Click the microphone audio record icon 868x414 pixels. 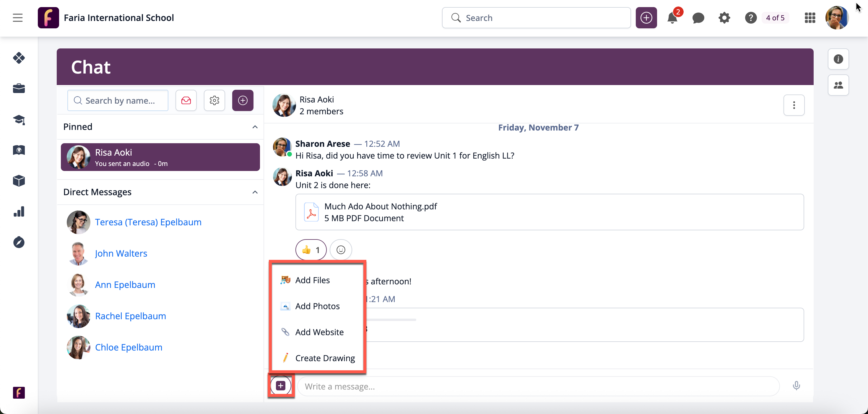(796, 386)
